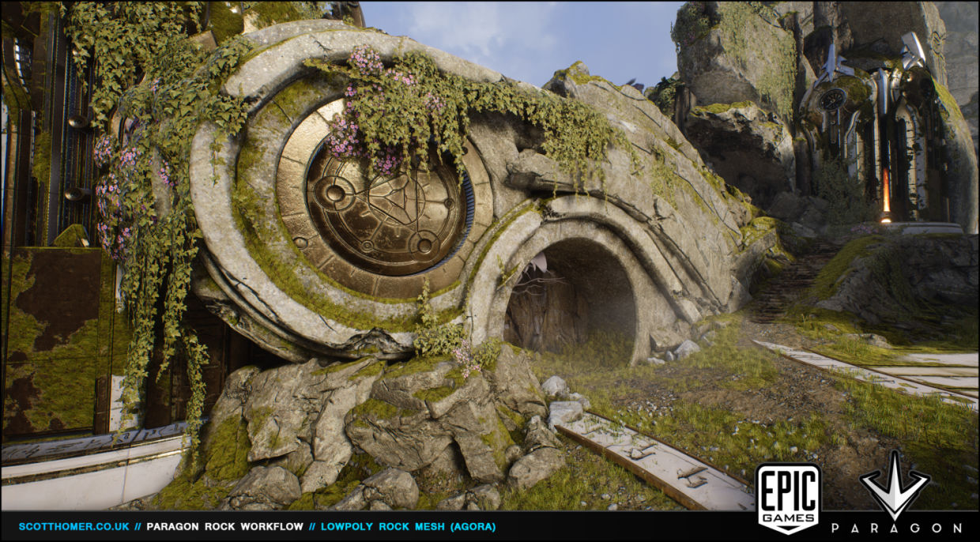Image resolution: width=980 pixels, height=542 pixels.
Task: Click the Paragon winged emblem logo
Action: coord(894,485)
